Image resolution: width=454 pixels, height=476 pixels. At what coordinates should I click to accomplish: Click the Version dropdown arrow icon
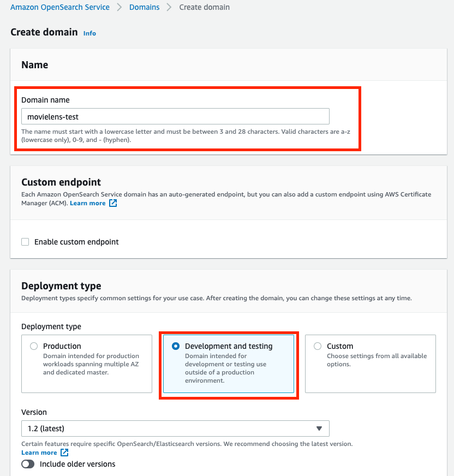(319, 429)
